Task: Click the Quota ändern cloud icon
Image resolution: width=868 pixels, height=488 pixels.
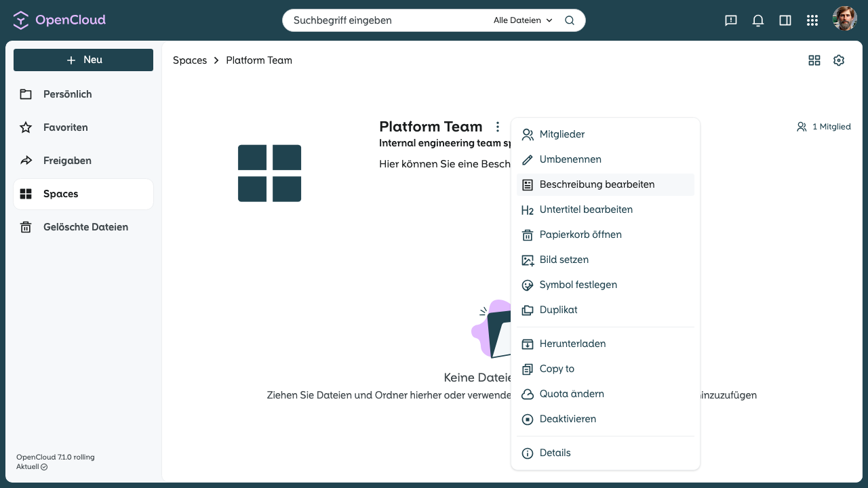Action: [x=528, y=394]
